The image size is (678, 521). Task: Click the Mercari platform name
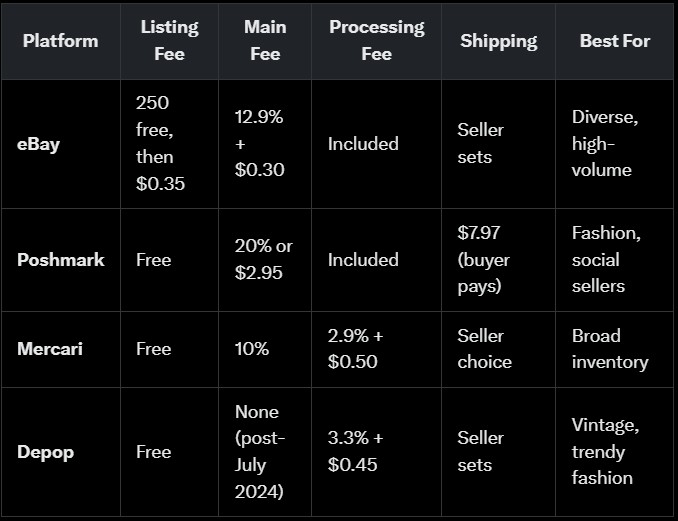pos(51,349)
